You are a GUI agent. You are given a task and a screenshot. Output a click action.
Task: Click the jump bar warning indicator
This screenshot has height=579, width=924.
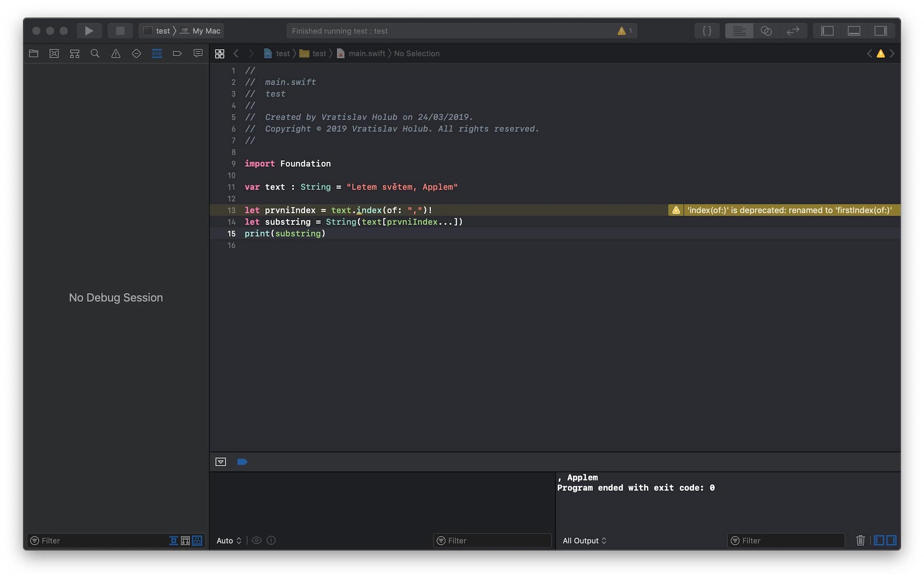pyautogui.click(x=881, y=53)
